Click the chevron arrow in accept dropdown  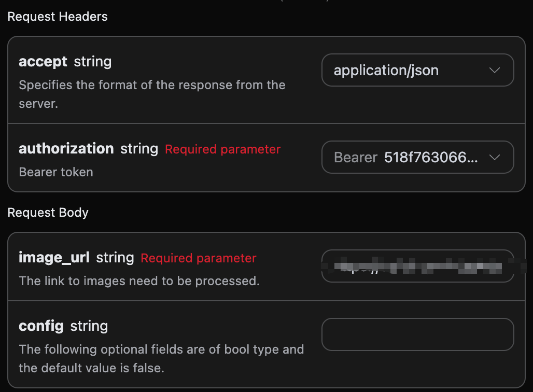coord(495,71)
